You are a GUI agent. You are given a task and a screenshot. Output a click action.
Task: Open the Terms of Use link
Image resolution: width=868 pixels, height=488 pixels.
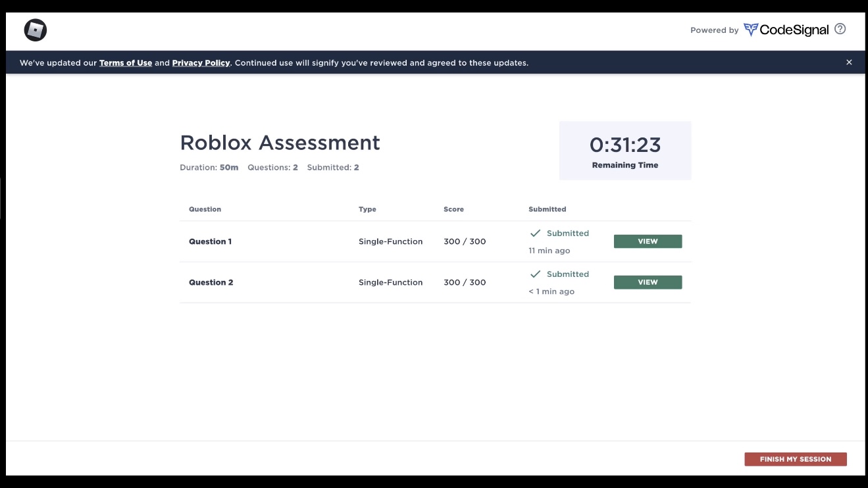pos(126,63)
